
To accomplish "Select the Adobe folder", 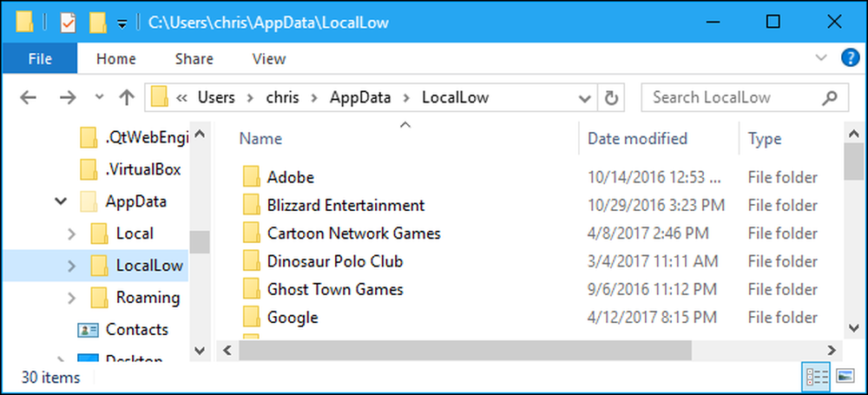I will (x=291, y=177).
